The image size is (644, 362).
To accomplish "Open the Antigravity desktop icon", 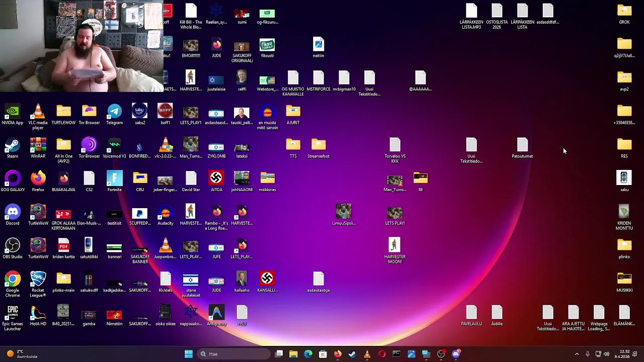I will [x=216, y=316].
